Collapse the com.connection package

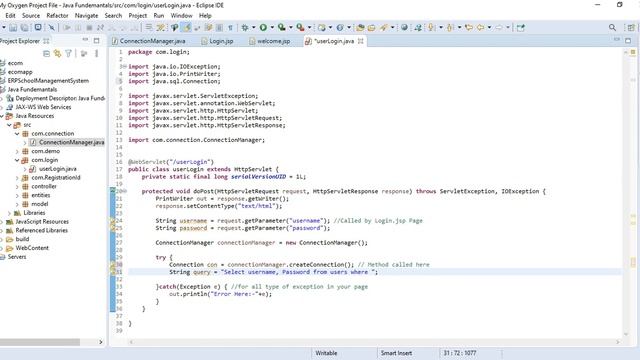pos(17,133)
